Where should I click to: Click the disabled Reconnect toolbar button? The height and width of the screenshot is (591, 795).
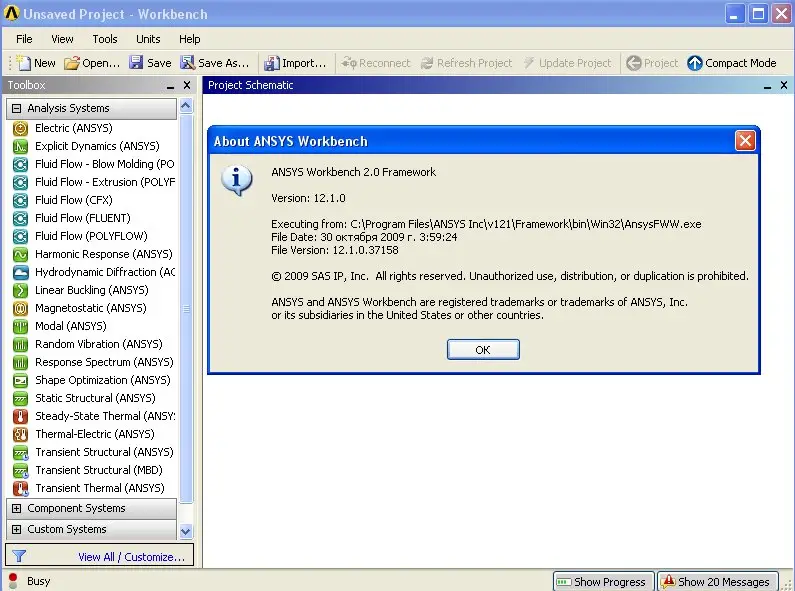click(376, 63)
